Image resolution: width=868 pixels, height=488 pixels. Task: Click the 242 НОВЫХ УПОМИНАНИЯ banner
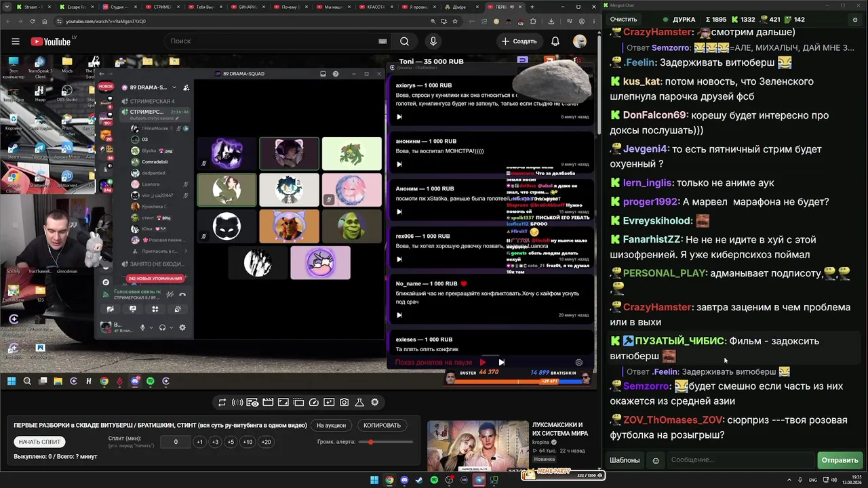point(155,279)
